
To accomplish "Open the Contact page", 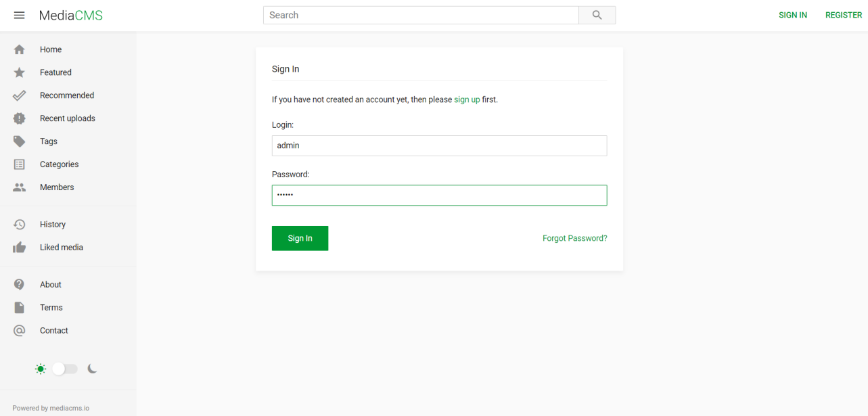I will (x=53, y=331).
